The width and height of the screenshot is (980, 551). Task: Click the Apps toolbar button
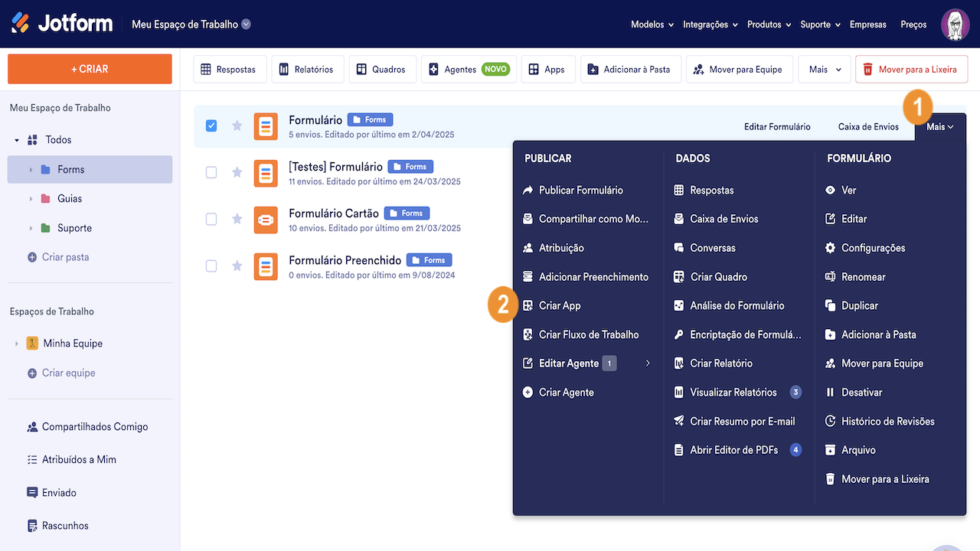(x=547, y=70)
